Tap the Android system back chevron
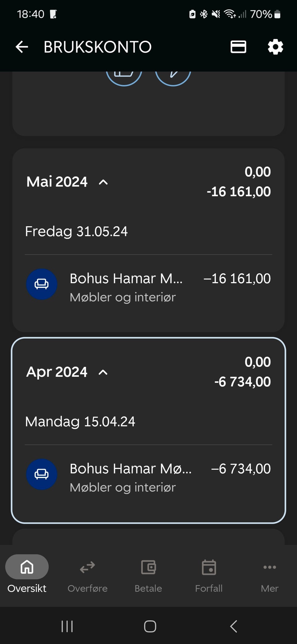This screenshot has width=297, height=644. click(x=234, y=626)
